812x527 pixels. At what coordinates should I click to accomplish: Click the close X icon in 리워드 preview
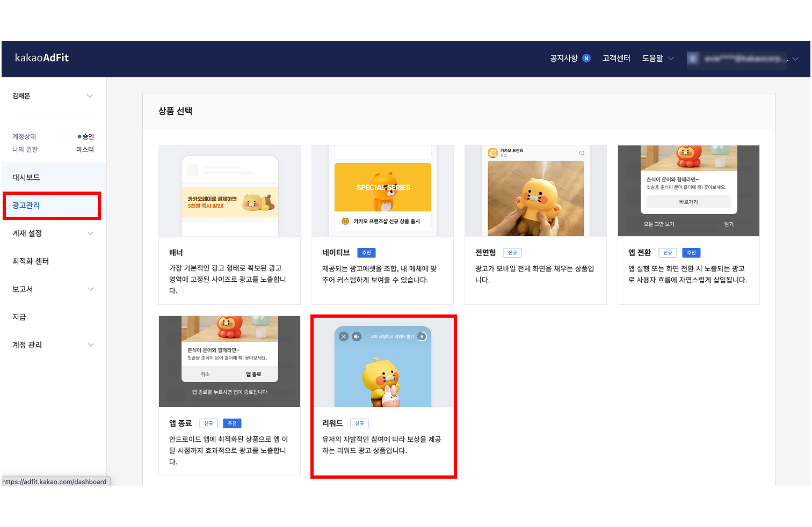click(344, 336)
